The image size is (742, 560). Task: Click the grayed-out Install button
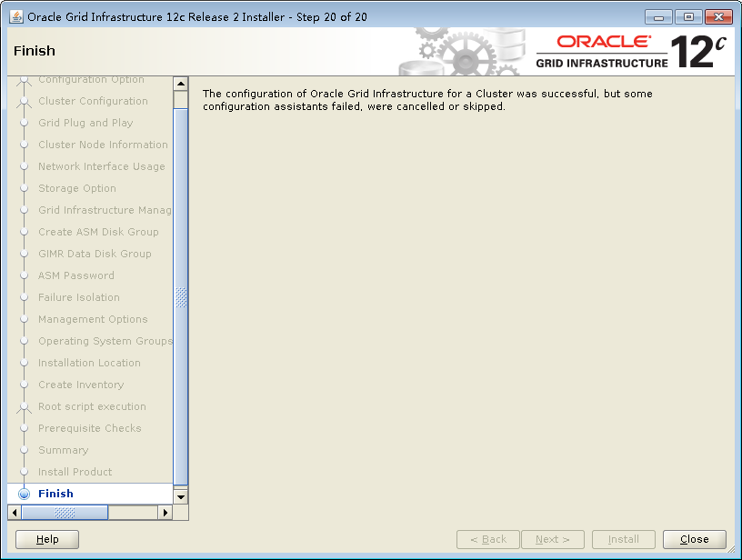click(x=624, y=539)
